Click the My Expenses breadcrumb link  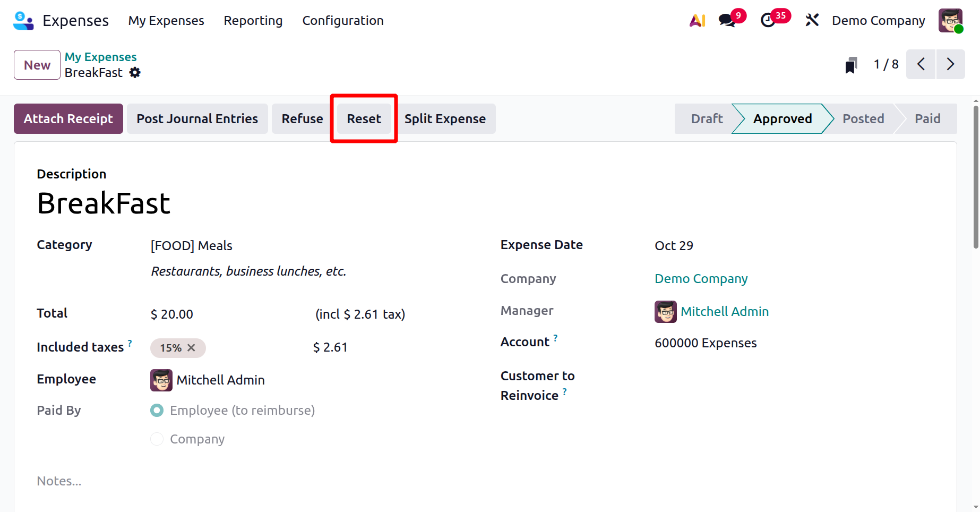point(100,57)
